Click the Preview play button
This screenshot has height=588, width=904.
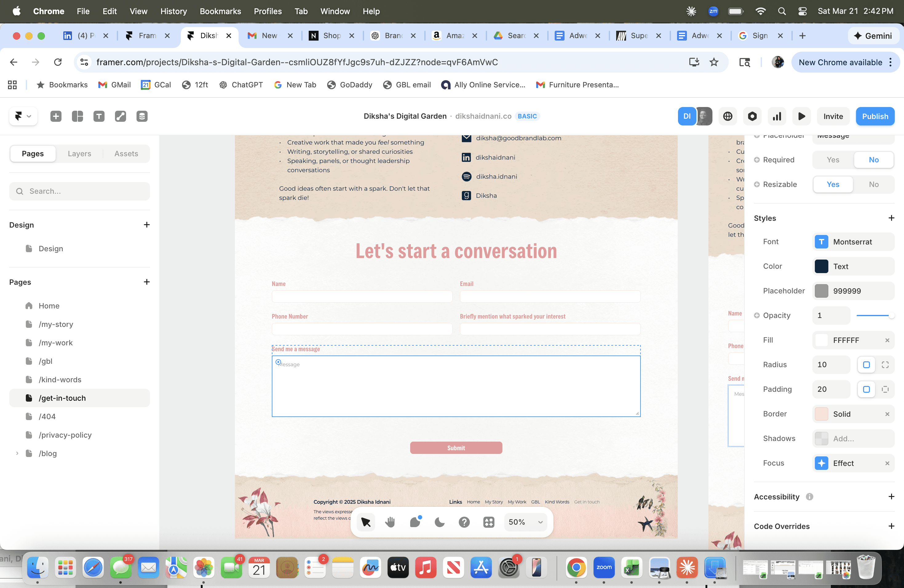[801, 116]
